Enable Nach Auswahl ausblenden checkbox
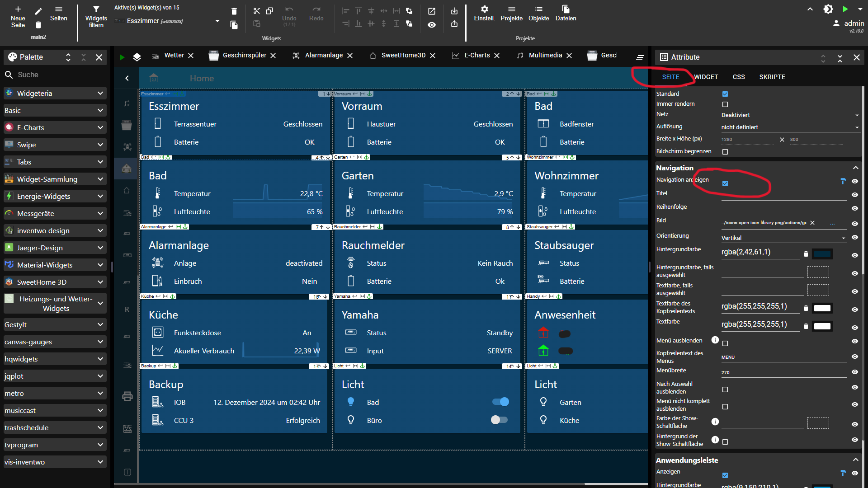 (x=725, y=389)
